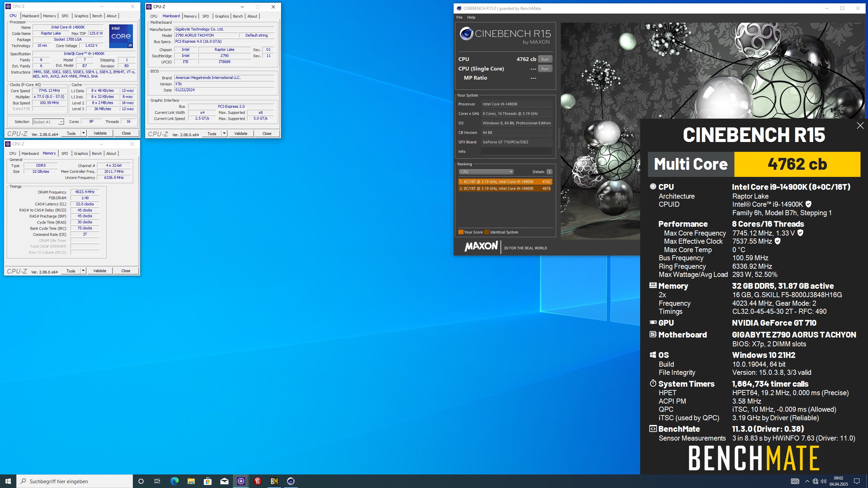Switch to the Bench tab in the CPU-Z CPU window
The width and height of the screenshot is (868, 488).
coord(97,16)
